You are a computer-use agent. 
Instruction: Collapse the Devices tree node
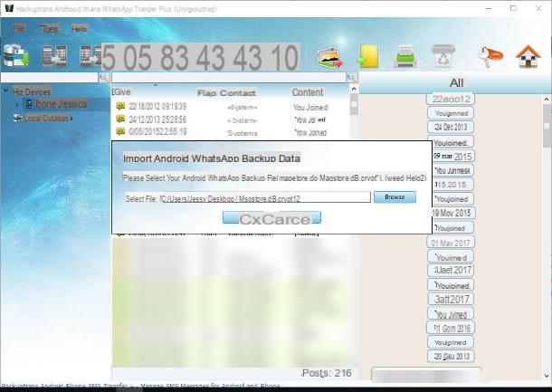coord(5,91)
